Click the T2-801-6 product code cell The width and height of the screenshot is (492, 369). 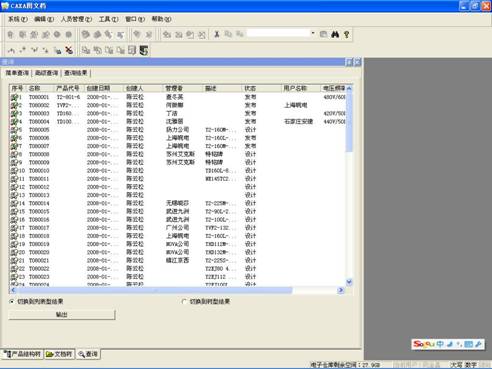pyautogui.click(x=68, y=97)
